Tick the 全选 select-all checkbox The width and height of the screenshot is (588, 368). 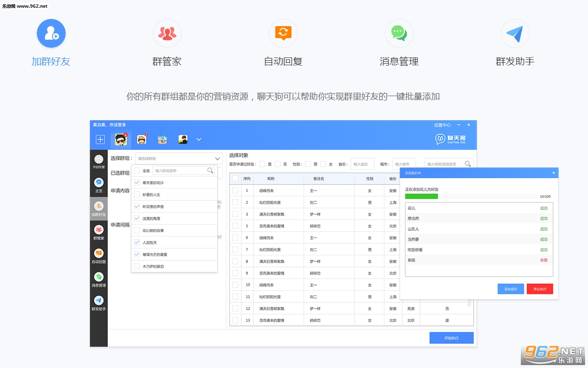[x=137, y=170]
